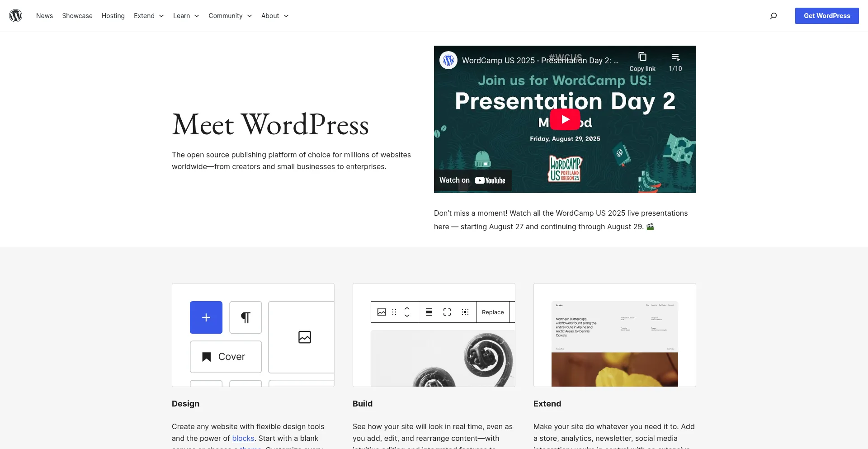This screenshot has width=868, height=449.
Task: Expand the Community dropdown menu
Action: [230, 16]
